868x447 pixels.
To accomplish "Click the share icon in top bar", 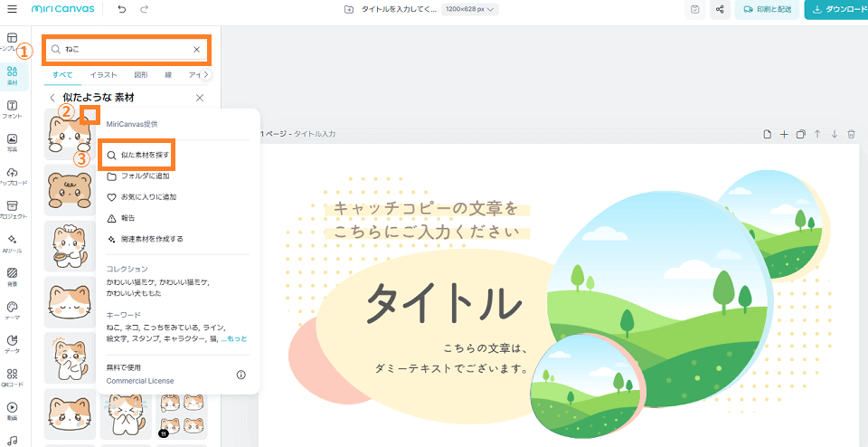I will 721,10.
